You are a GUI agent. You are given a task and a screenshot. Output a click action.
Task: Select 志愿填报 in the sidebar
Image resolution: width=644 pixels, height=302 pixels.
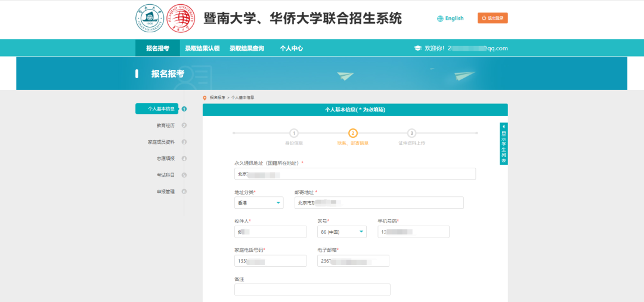point(166,158)
